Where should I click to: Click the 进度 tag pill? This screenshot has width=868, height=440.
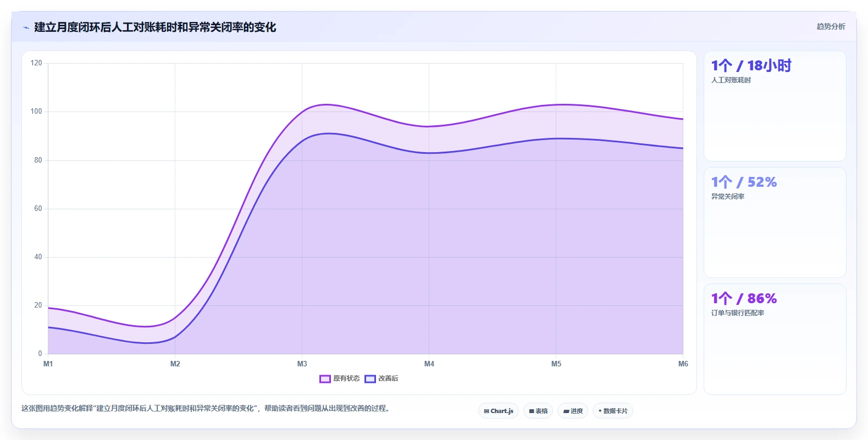573,411
